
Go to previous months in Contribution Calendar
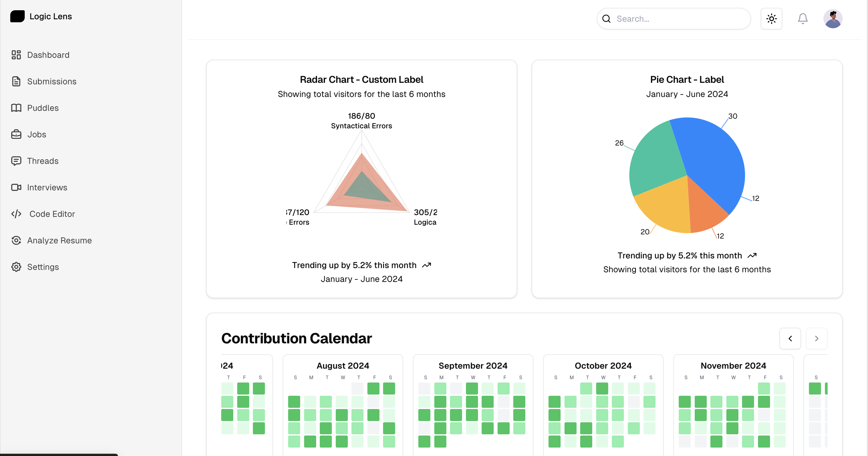pos(790,339)
